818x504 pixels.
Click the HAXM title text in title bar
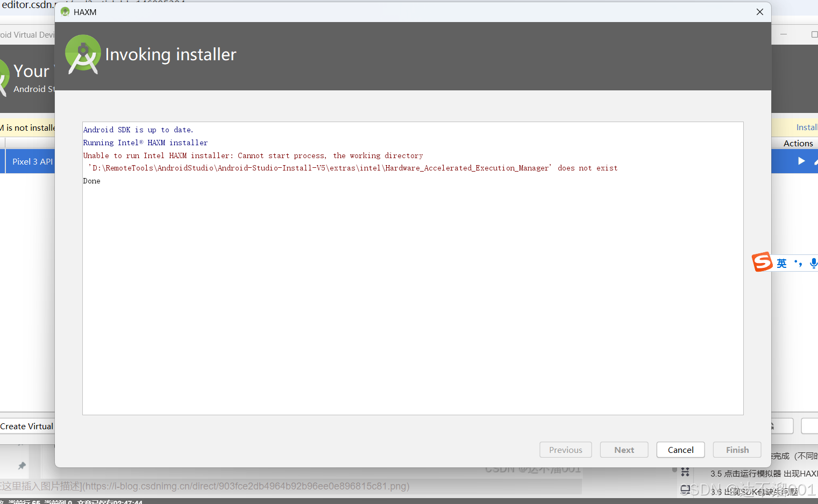85,12
